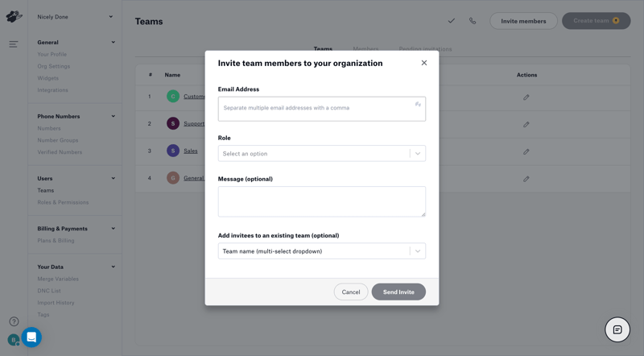This screenshot has height=356, width=644.
Task: Collapse the General sidebar section
Action: click(x=113, y=43)
